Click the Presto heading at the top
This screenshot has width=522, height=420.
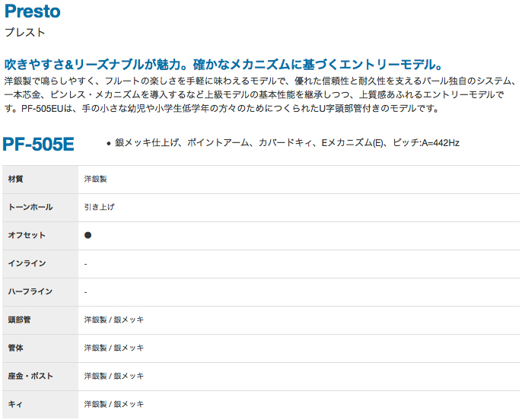pyautogui.click(x=32, y=12)
